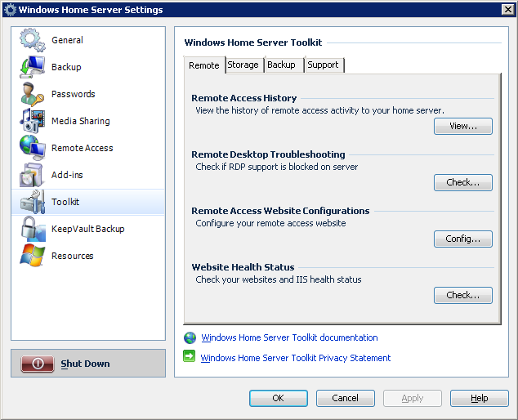Select the Toolkit entry in sidebar

point(88,202)
